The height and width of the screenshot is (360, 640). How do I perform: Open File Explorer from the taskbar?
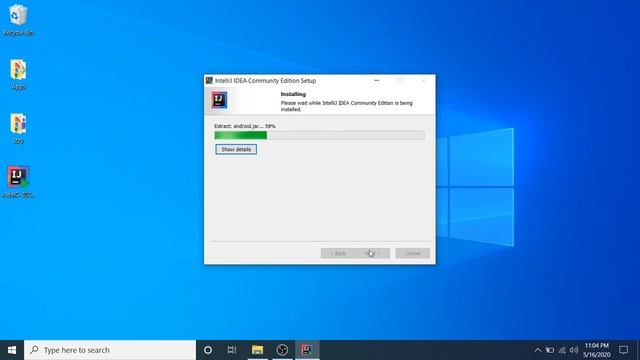[257, 350]
